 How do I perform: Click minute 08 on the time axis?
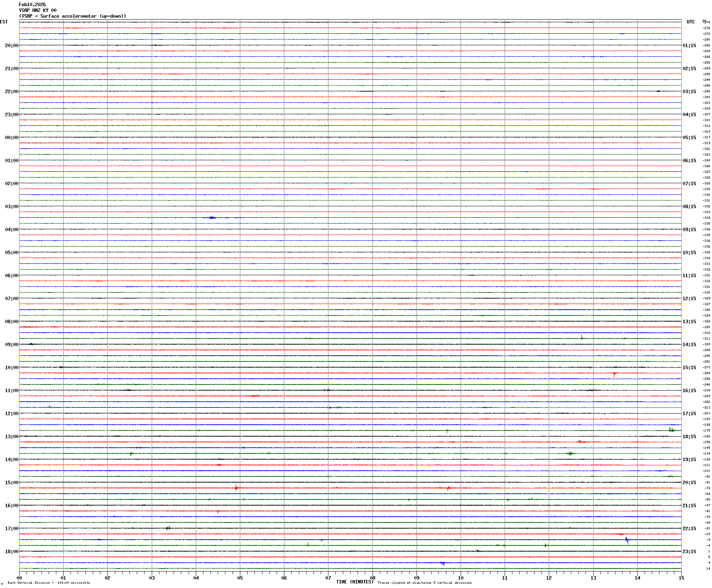(372, 578)
